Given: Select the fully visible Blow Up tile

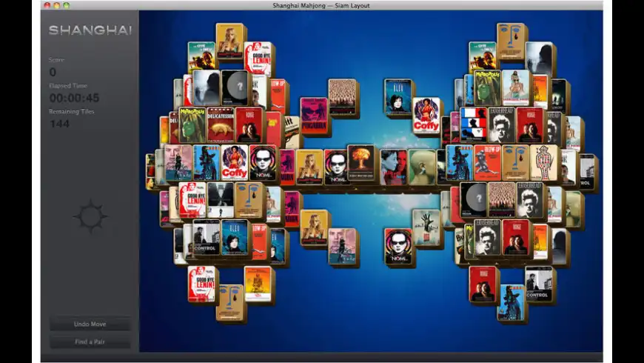Looking at the screenshot, I should [x=487, y=163].
